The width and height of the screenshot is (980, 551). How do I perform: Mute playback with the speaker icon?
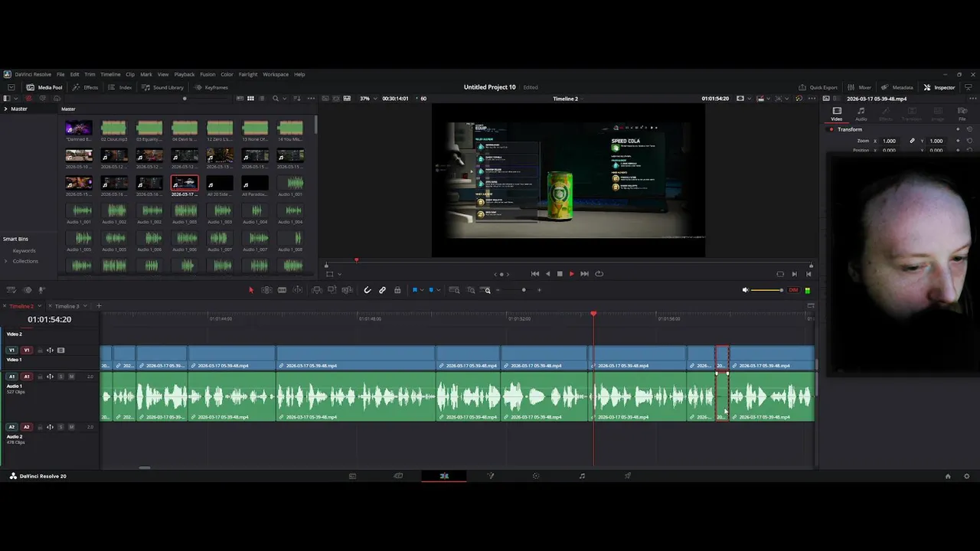pos(745,290)
